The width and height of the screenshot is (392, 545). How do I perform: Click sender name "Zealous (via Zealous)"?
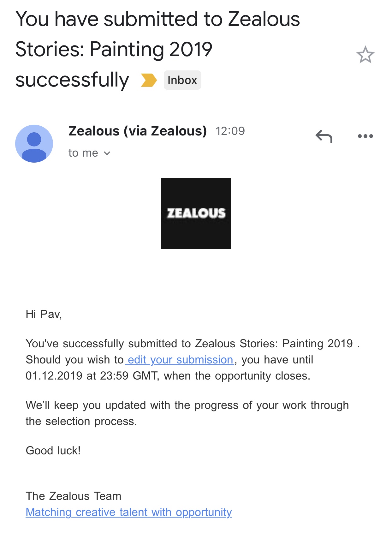138,131
